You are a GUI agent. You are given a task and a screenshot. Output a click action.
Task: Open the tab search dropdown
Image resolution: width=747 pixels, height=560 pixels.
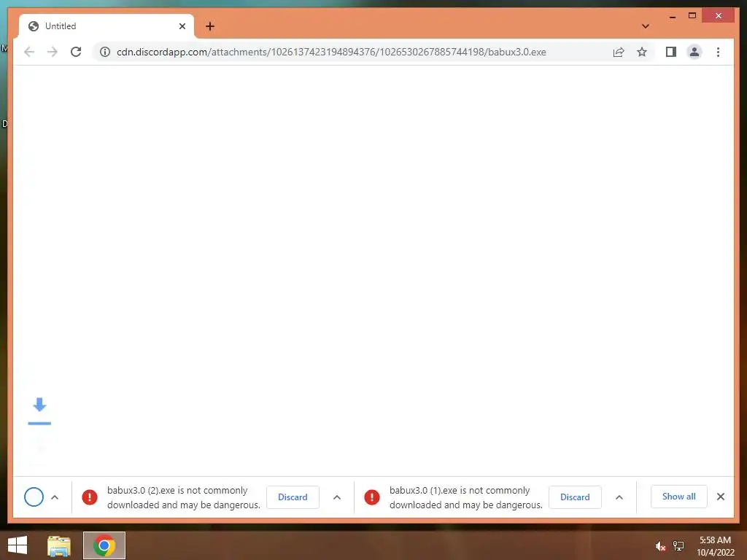646,26
